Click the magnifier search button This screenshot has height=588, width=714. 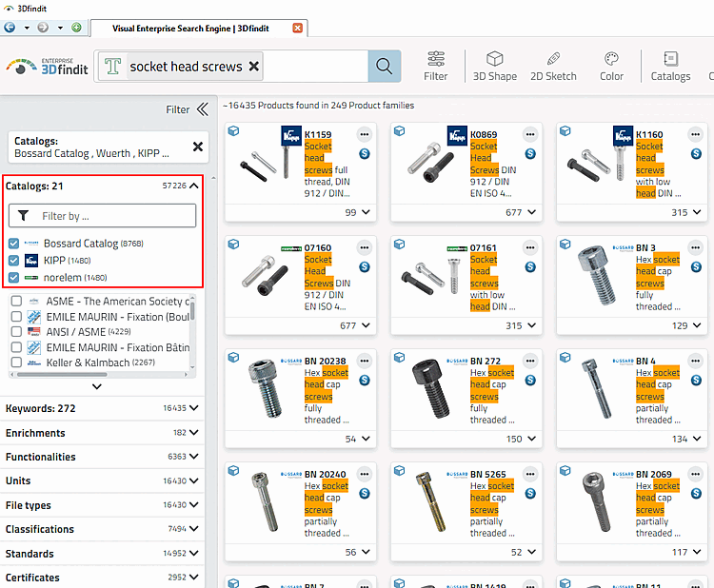coord(384,67)
